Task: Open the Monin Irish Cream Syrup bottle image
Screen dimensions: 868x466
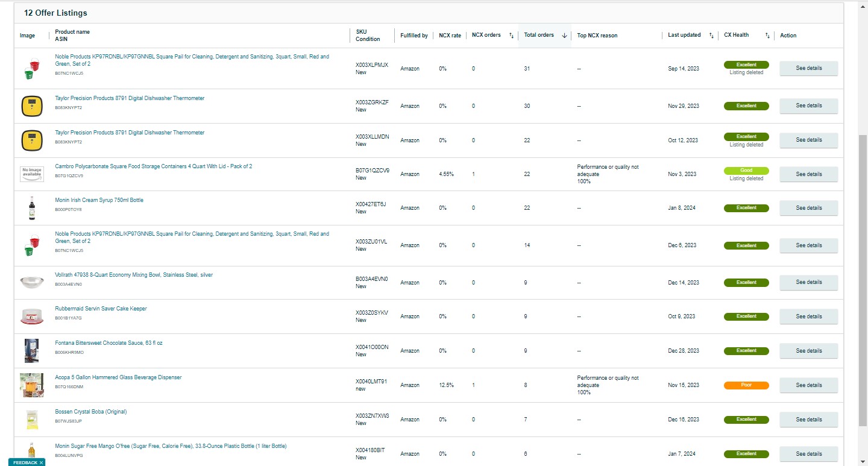Action: tap(32, 208)
